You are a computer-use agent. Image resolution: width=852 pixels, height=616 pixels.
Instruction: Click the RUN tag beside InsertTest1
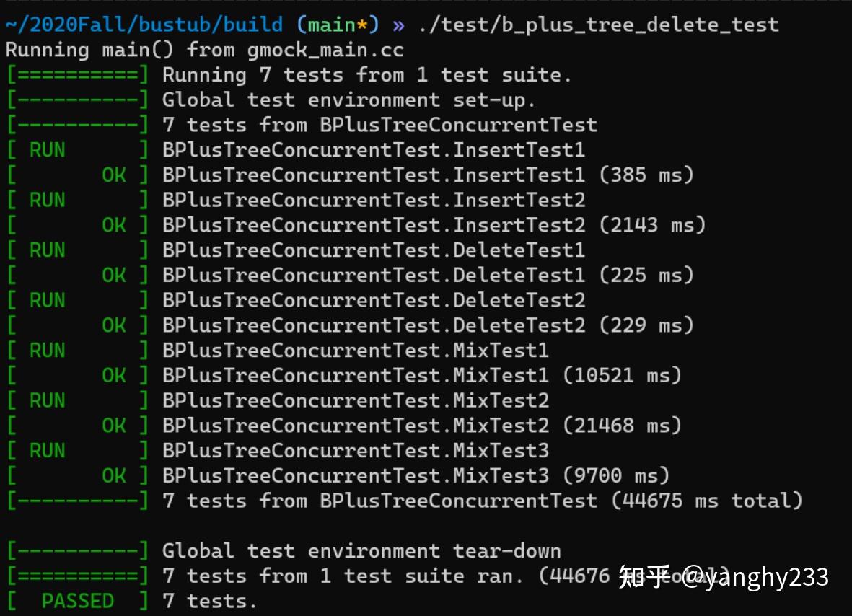click(x=47, y=150)
